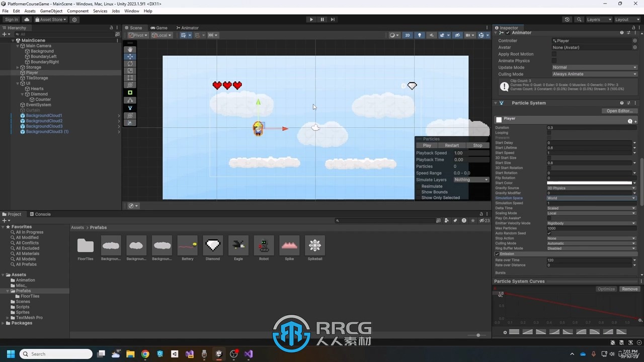
Task: Toggle scene lighting bulb icon
Action: pos(420,35)
